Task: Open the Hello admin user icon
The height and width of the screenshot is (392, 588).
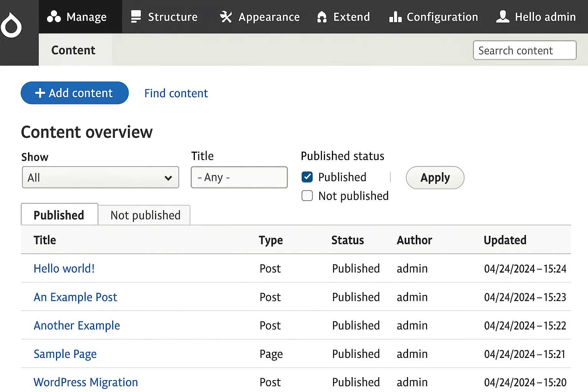Action: [502, 16]
